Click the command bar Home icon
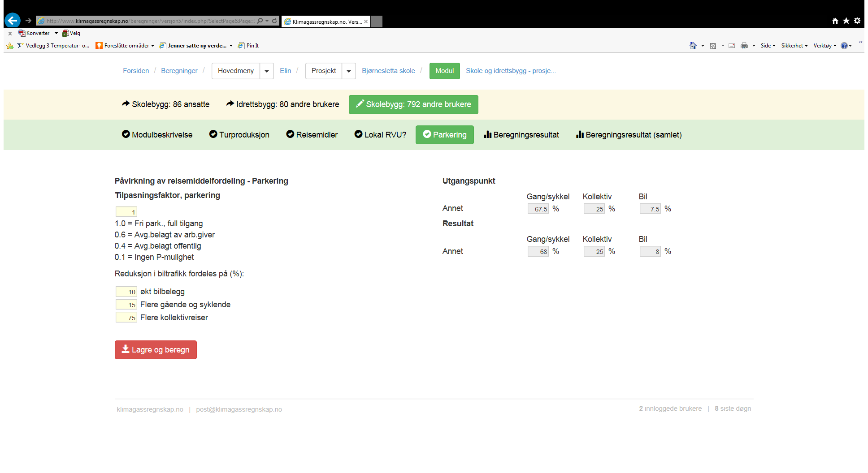The image size is (868, 473). [x=693, y=46]
